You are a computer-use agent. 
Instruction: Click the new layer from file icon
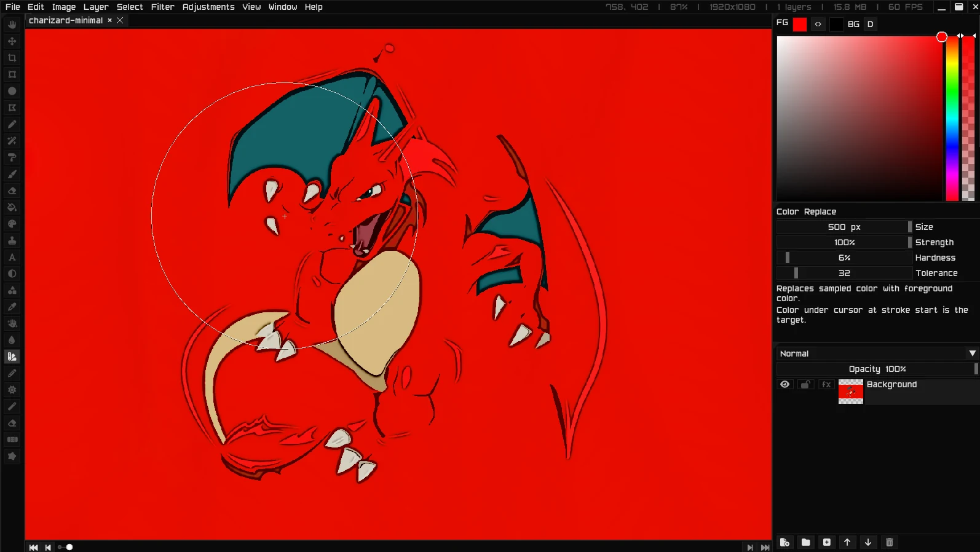coord(784,542)
